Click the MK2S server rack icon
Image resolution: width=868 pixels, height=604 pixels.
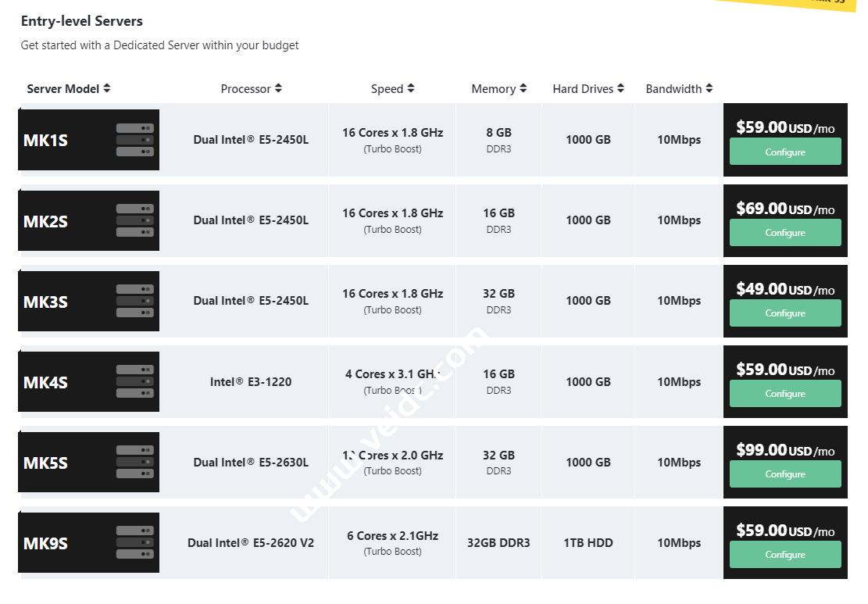click(x=134, y=220)
